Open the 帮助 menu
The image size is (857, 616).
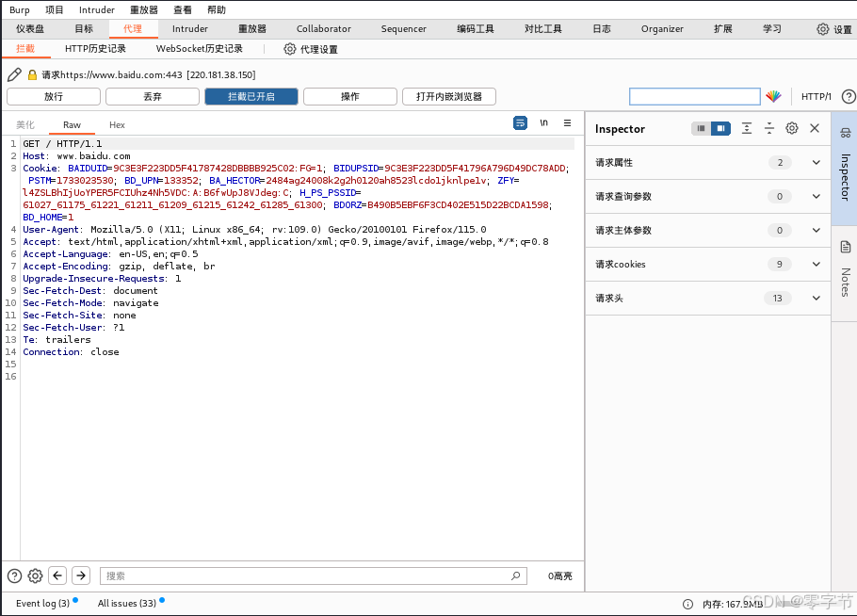(x=217, y=9)
